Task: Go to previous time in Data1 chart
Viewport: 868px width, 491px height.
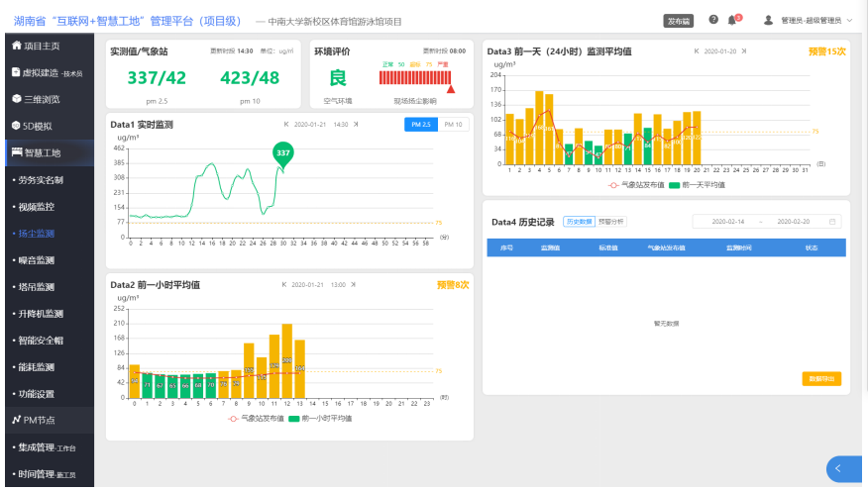Action: [x=286, y=125]
